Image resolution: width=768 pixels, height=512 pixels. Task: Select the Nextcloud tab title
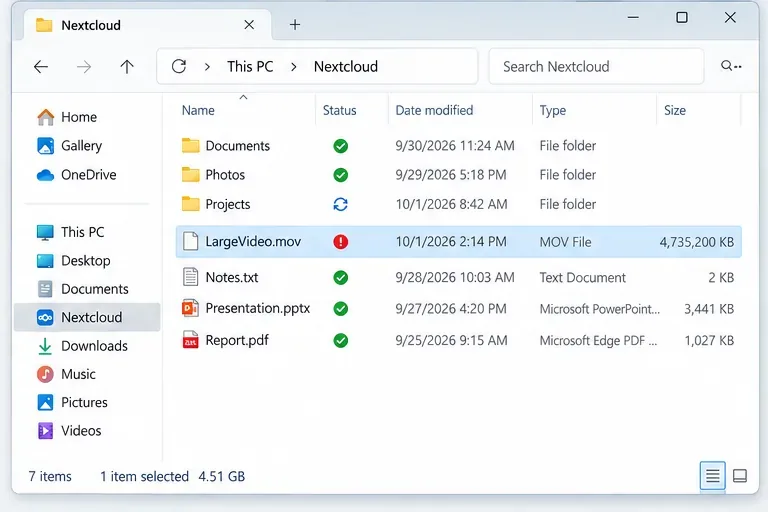(x=91, y=25)
